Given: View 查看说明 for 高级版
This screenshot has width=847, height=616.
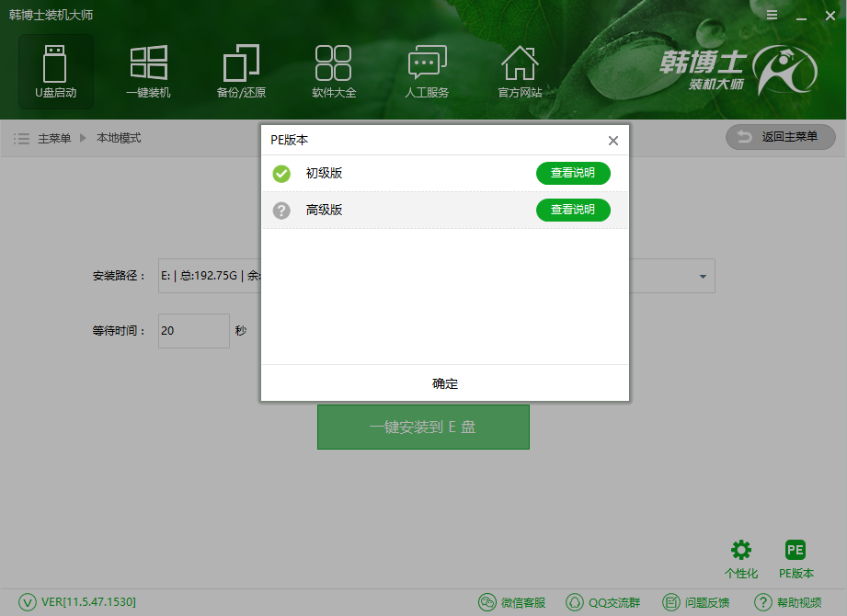Looking at the screenshot, I should pos(573,210).
